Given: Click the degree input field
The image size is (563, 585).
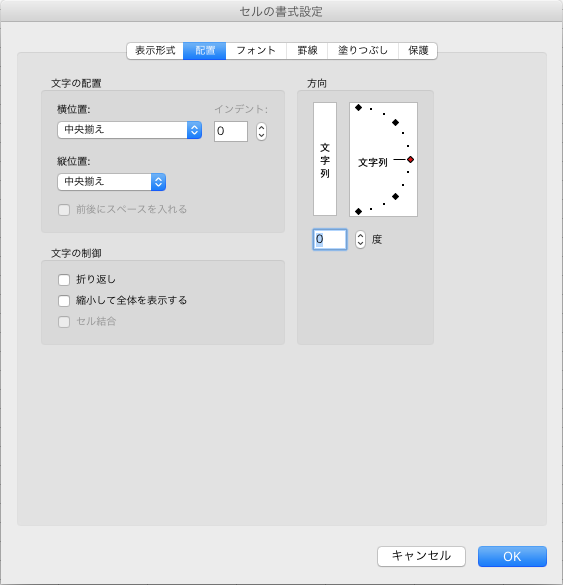Looking at the screenshot, I should (330, 240).
